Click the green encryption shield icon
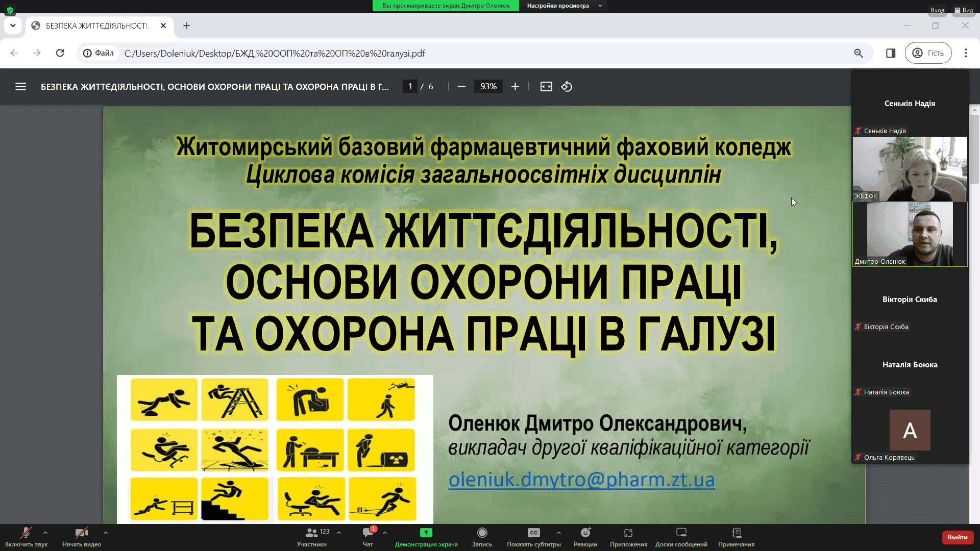The image size is (980, 551). pos(10,10)
